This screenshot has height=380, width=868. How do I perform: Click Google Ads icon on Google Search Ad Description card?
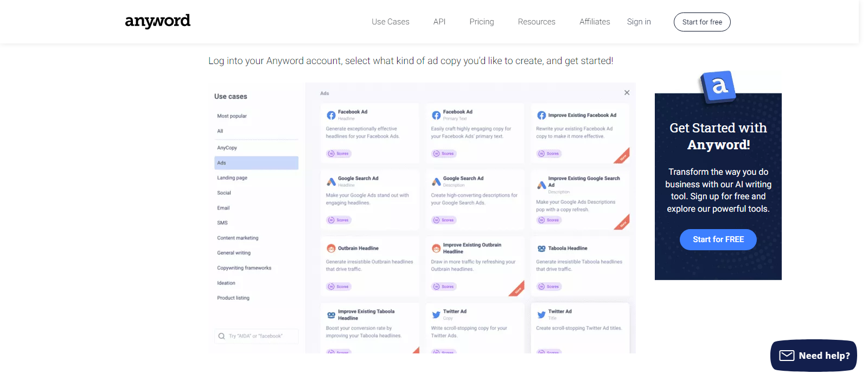click(x=436, y=181)
